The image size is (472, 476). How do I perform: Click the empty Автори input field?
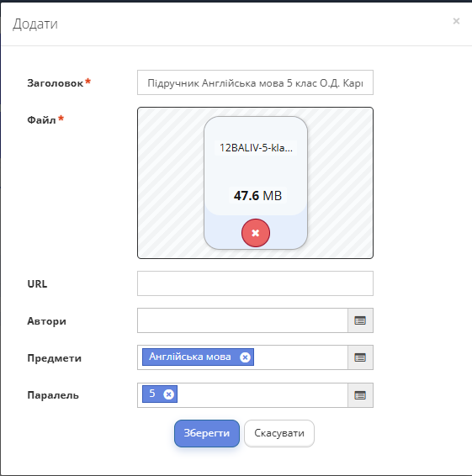242,320
